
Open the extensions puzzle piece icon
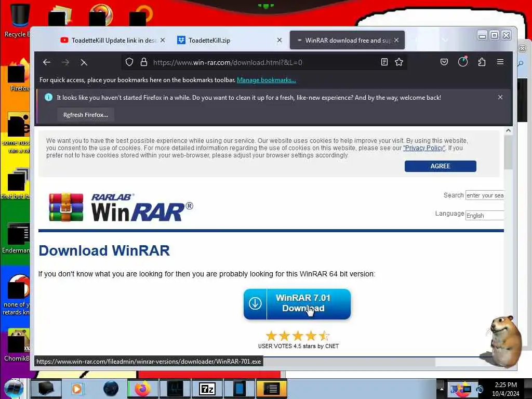click(482, 62)
